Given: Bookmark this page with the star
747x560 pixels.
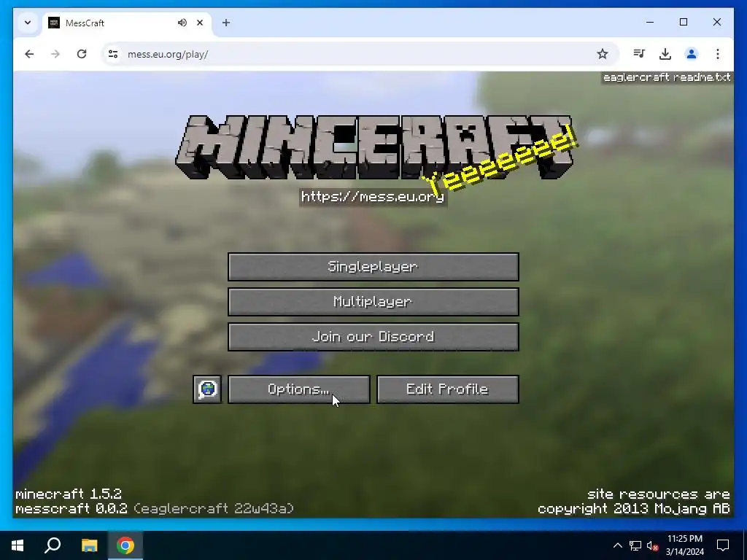Looking at the screenshot, I should (x=602, y=54).
